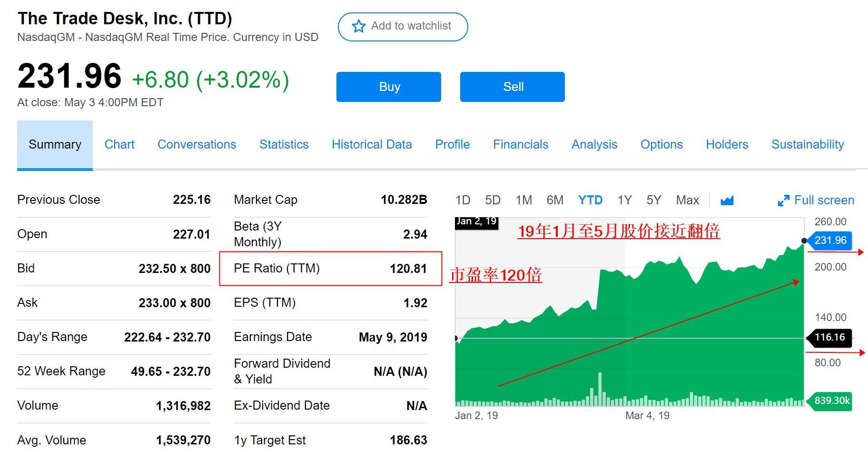View the Profile tab
This screenshot has width=868, height=452.
pyautogui.click(x=453, y=144)
